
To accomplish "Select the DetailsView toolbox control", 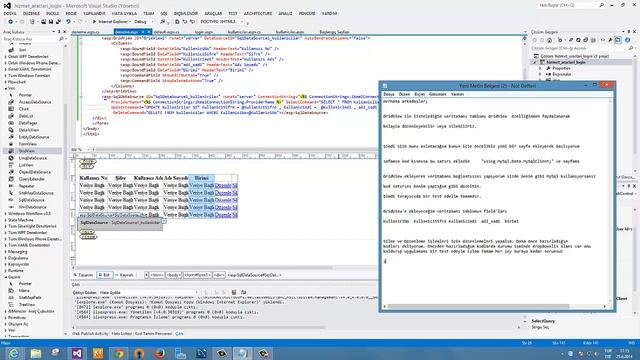I will pos(29,130).
